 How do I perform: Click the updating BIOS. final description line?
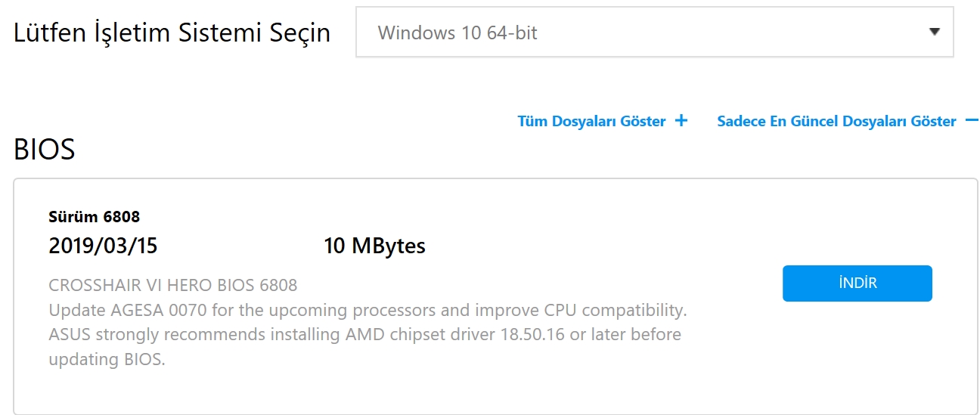click(x=107, y=359)
